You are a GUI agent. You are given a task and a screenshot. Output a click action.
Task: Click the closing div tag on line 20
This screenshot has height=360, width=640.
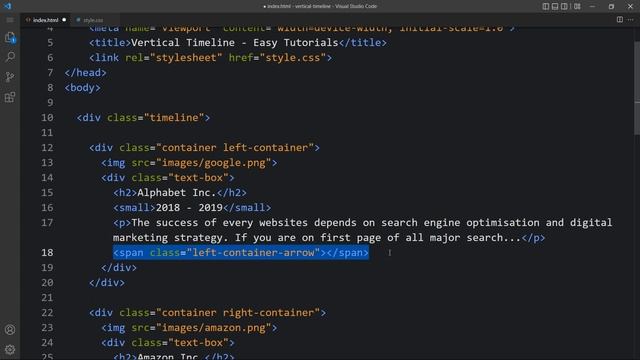pos(107,282)
